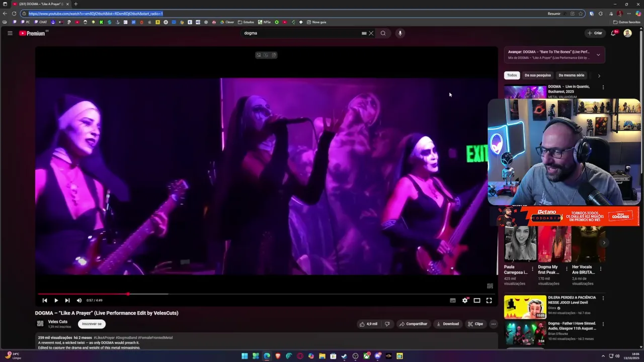Start voice search with the microphone icon
The width and height of the screenshot is (644, 362).
(400, 33)
